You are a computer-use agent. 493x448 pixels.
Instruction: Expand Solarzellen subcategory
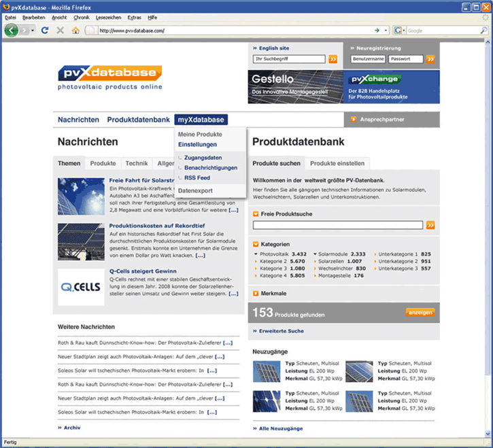(x=315, y=261)
